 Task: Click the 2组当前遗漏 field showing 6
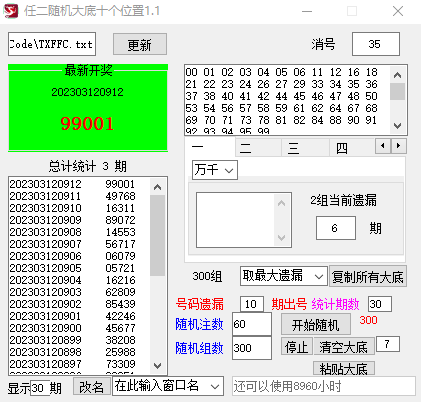[336, 228]
